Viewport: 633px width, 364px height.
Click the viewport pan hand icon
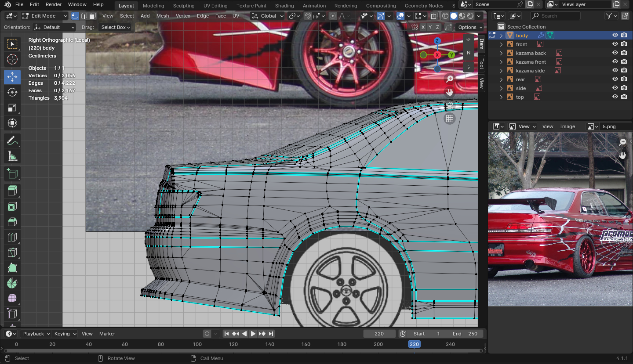pyautogui.click(x=450, y=92)
